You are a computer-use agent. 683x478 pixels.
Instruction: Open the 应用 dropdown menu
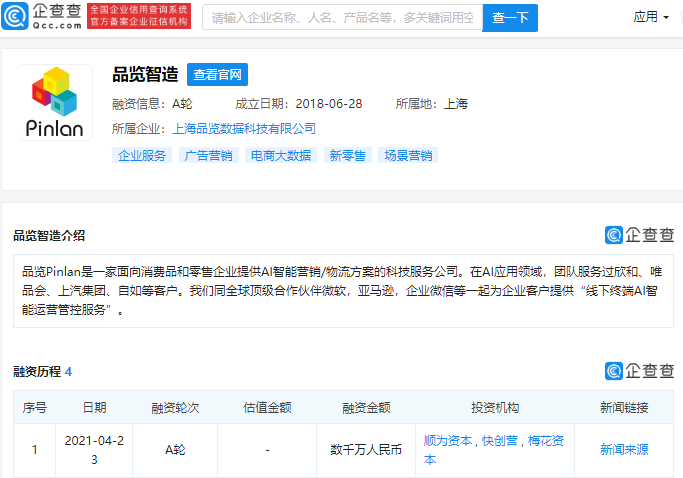click(x=651, y=17)
